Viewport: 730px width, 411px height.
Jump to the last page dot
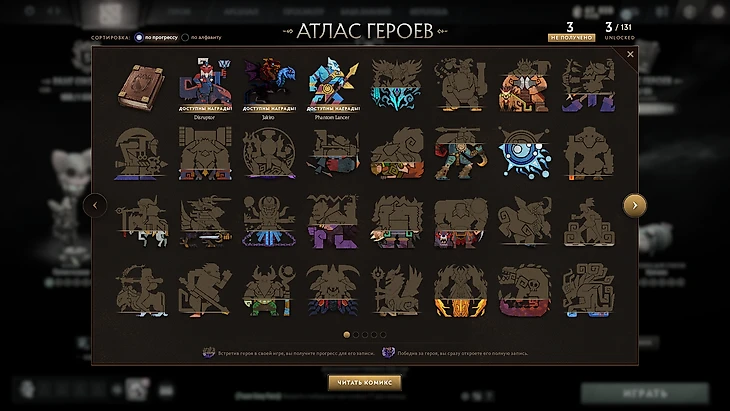coord(383,335)
